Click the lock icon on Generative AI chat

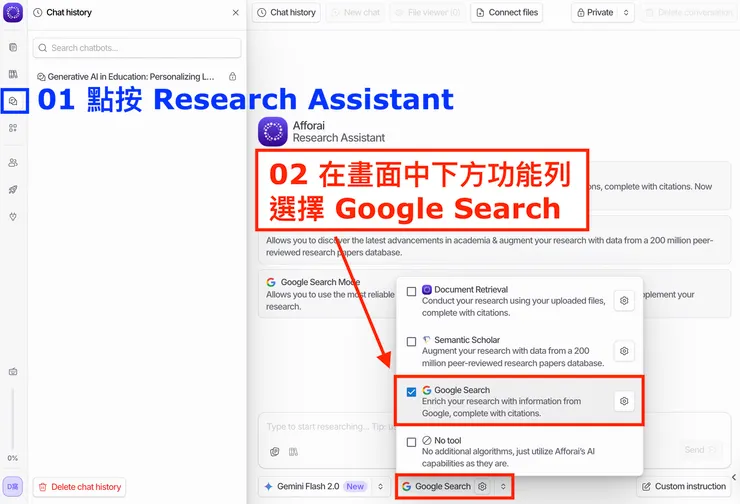coord(233,76)
